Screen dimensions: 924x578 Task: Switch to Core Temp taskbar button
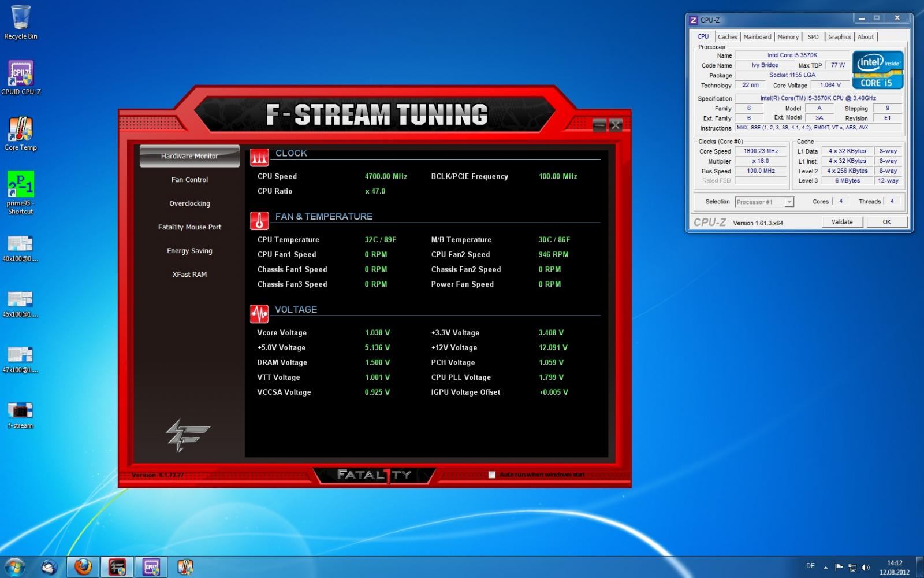185,567
